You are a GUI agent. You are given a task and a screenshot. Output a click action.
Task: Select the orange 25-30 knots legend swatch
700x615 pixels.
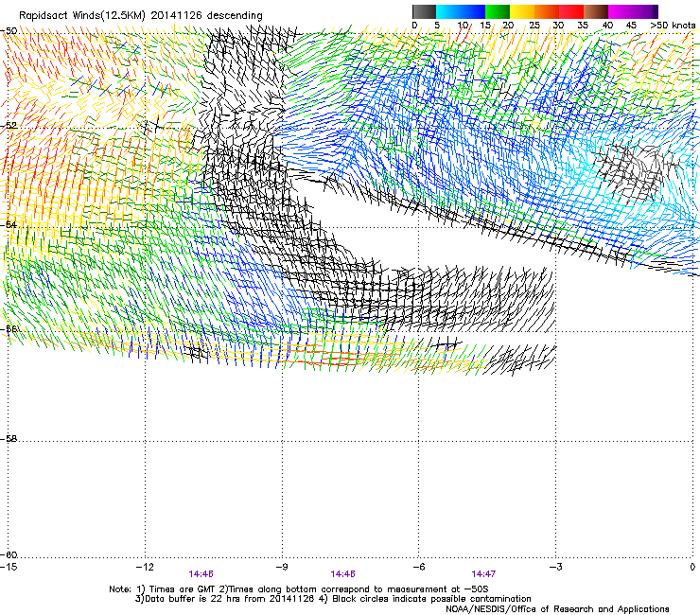(547, 11)
